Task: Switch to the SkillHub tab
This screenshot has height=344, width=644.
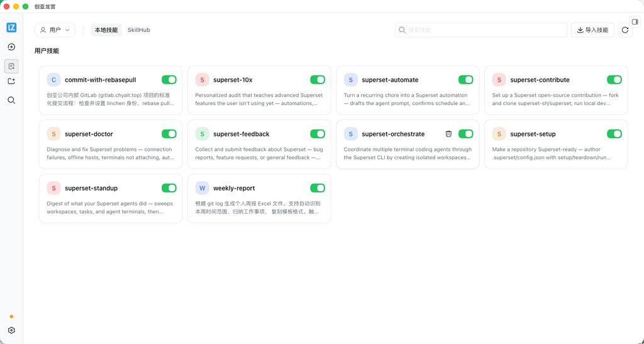Action: point(139,30)
